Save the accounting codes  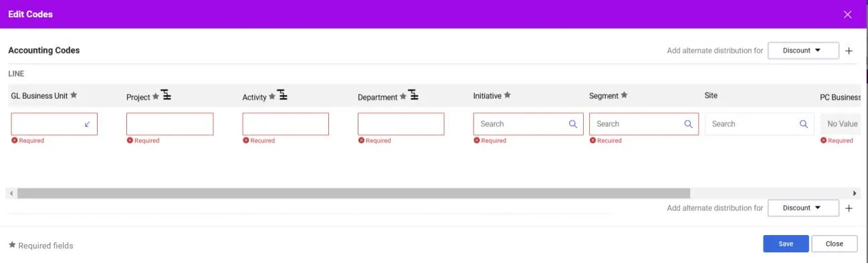786,244
